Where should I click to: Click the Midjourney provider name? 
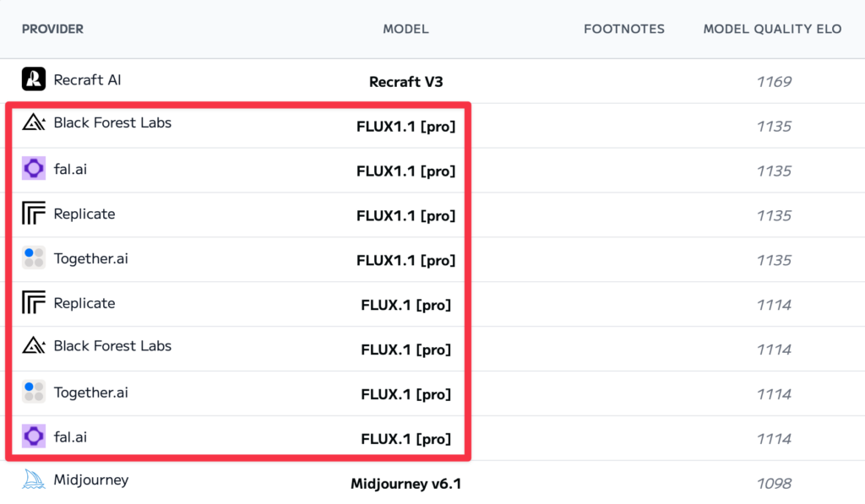(x=91, y=480)
